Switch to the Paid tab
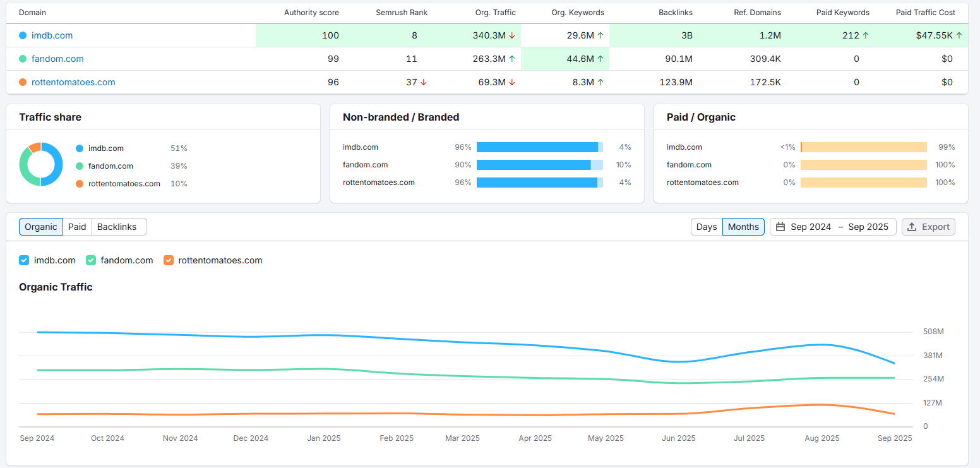 [77, 226]
